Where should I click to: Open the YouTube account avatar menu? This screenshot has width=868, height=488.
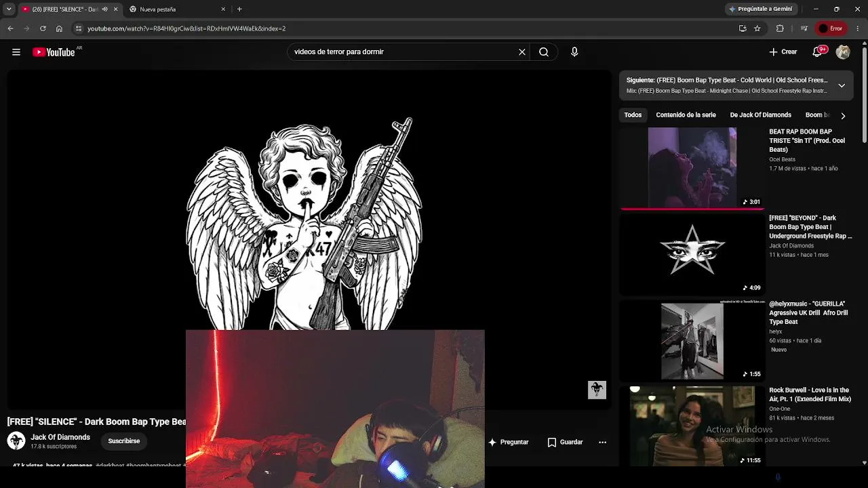(843, 52)
